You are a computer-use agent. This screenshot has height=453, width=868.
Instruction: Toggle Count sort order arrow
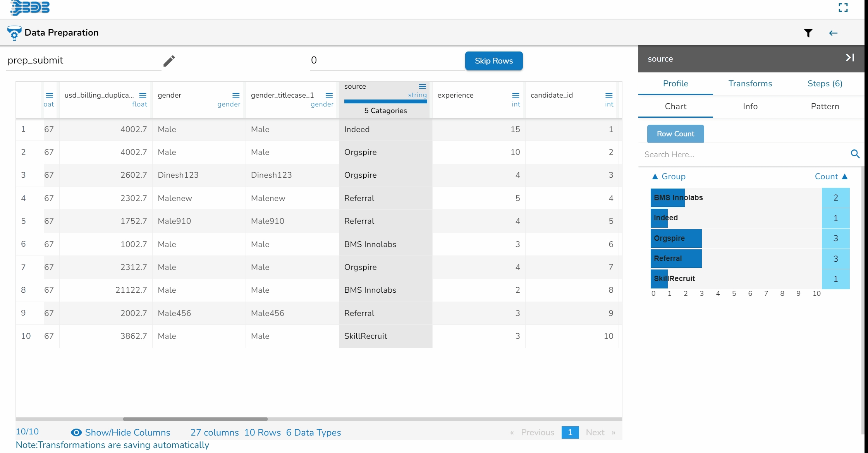point(845,177)
